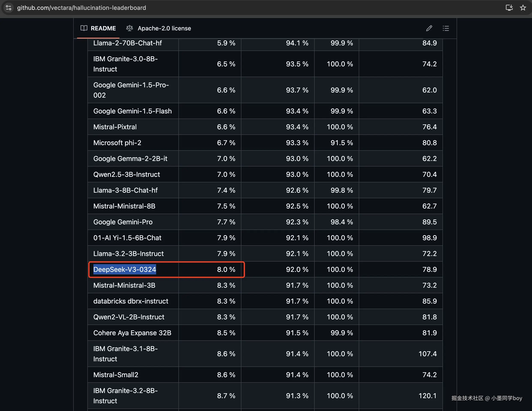
Task: Click the 8.0 % value in DeepSeek row
Action: point(226,269)
